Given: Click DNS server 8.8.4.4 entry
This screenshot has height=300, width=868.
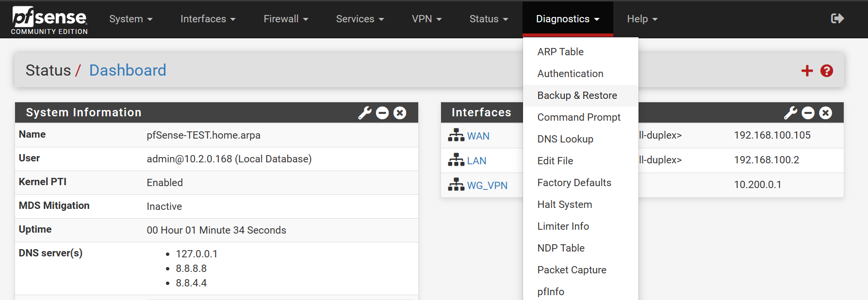Looking at the screenshot, I should 191,283.
